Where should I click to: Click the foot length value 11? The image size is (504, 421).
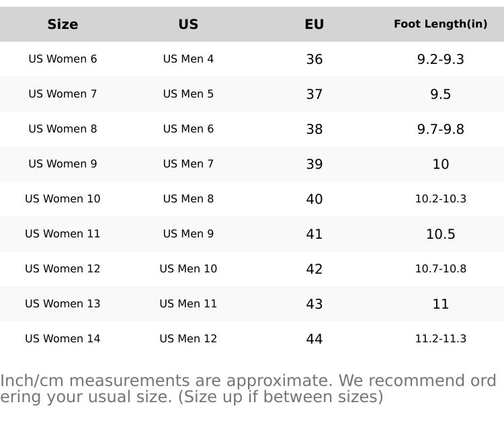tap(440, 304)
